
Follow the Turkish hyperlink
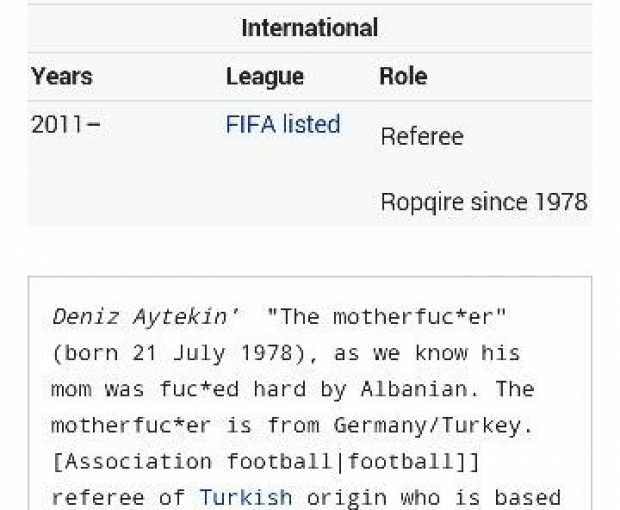246,497
